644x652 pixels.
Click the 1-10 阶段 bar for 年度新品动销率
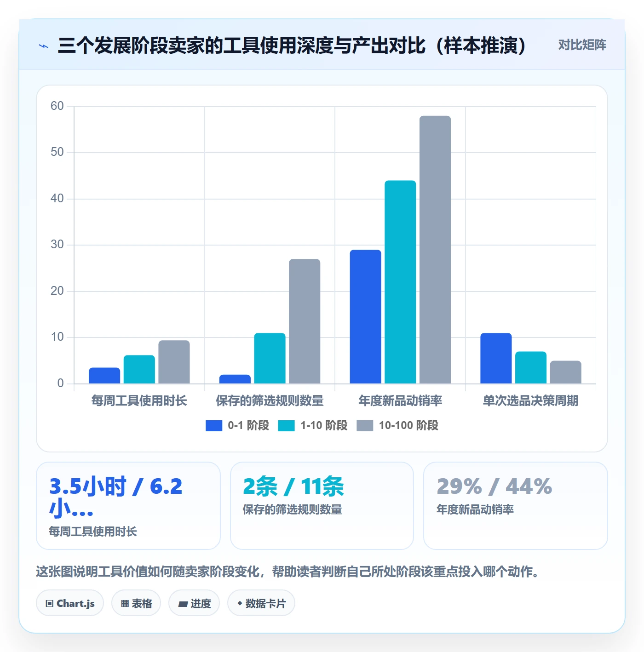tap(400, 282)
